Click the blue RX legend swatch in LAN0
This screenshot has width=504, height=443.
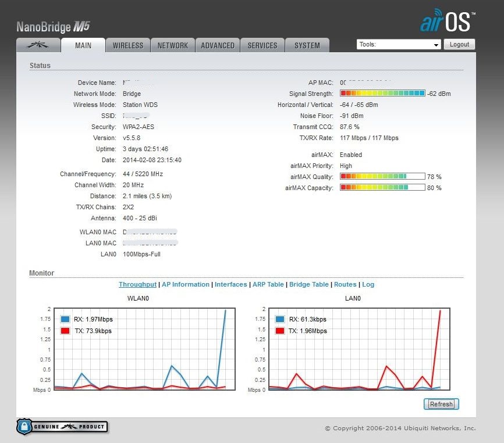click(280, 319)
